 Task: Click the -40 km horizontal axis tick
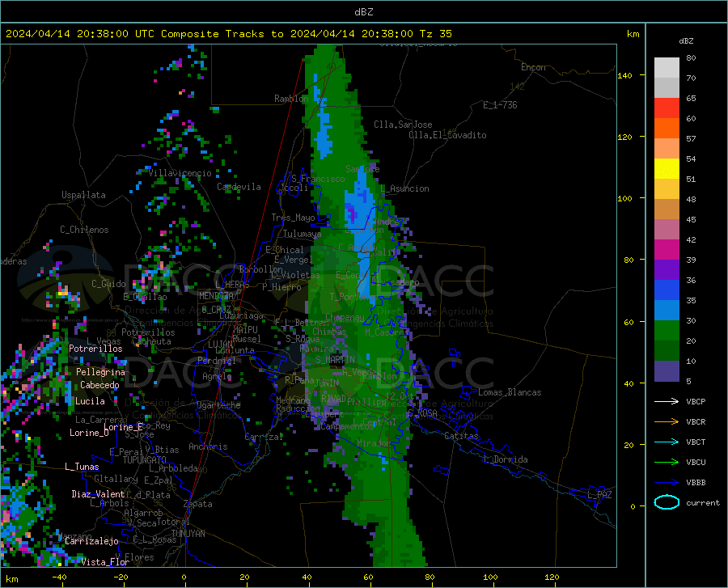(x=59, y=577)
